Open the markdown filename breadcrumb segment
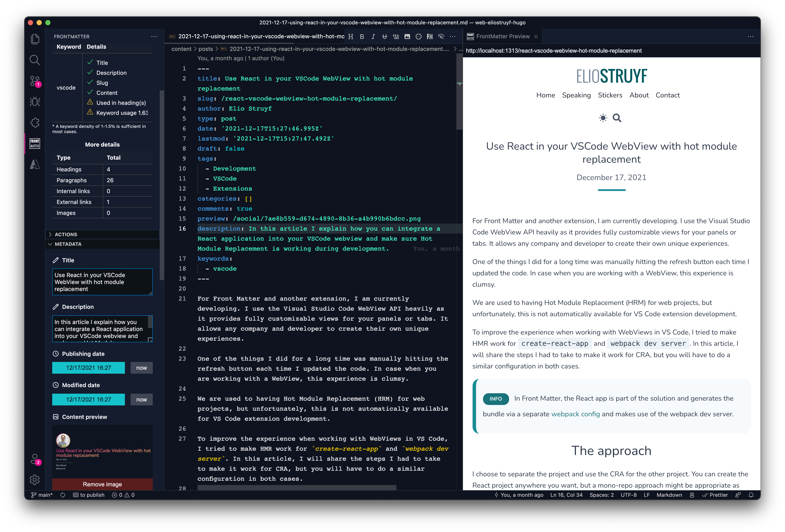The height and width of the screenshot is (532, 785). pyautogui.click(x=339, y=49)
